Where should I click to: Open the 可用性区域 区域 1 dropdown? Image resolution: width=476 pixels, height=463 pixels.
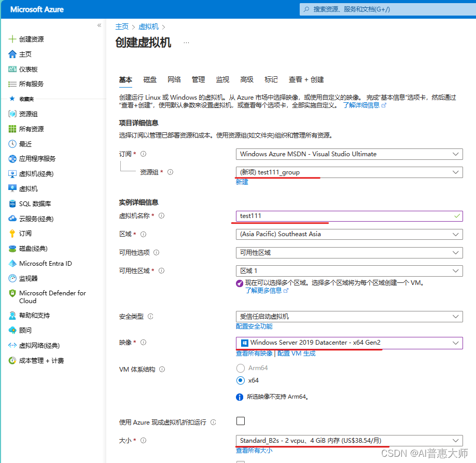349,271
